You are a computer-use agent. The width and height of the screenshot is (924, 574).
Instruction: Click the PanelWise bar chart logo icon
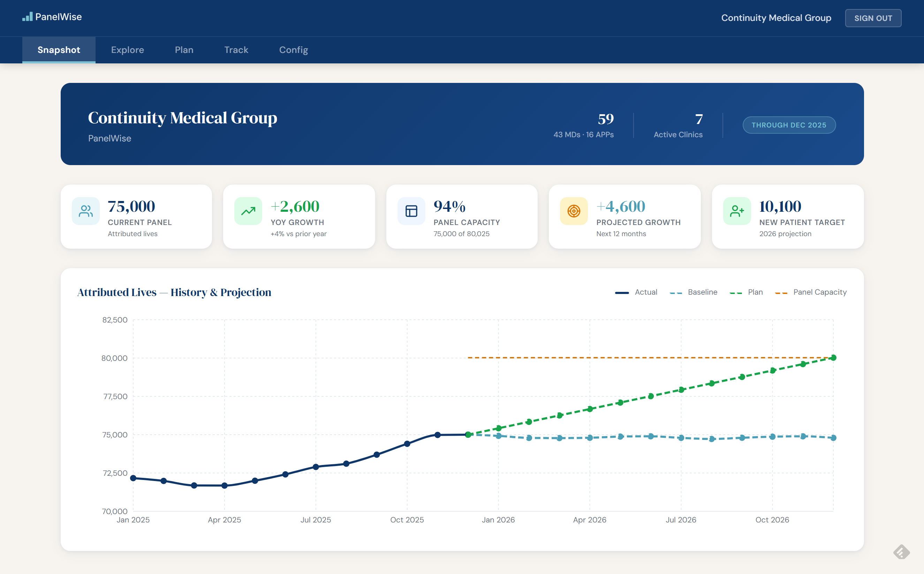tap(27, 17)
